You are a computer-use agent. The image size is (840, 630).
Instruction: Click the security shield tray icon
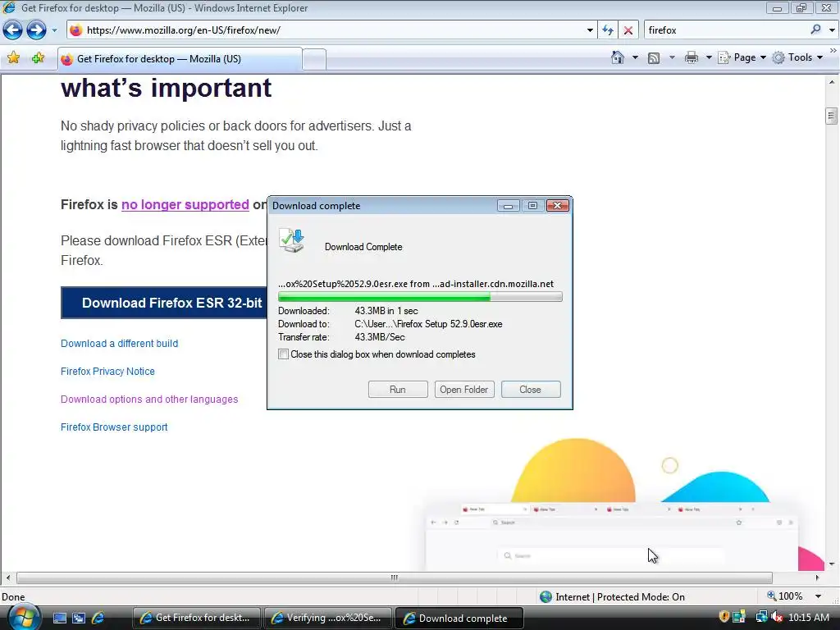coord(724,618)
